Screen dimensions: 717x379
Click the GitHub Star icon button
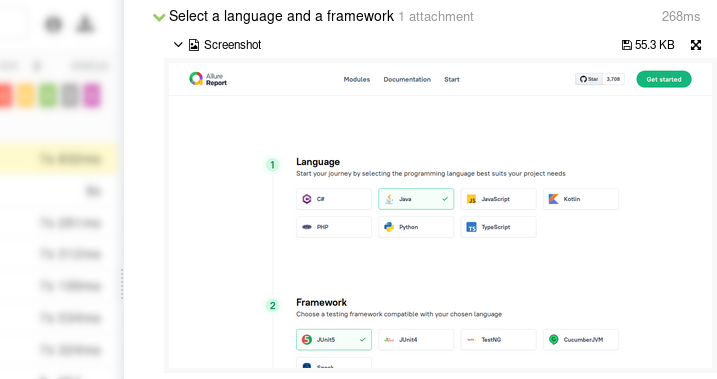click(589, 79)
